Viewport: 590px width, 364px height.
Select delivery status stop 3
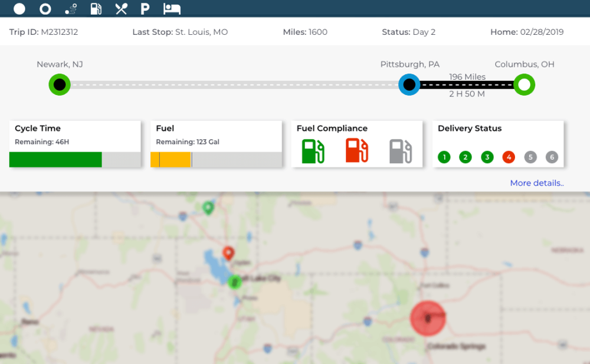pyautogui.click(x=487, y=157)
